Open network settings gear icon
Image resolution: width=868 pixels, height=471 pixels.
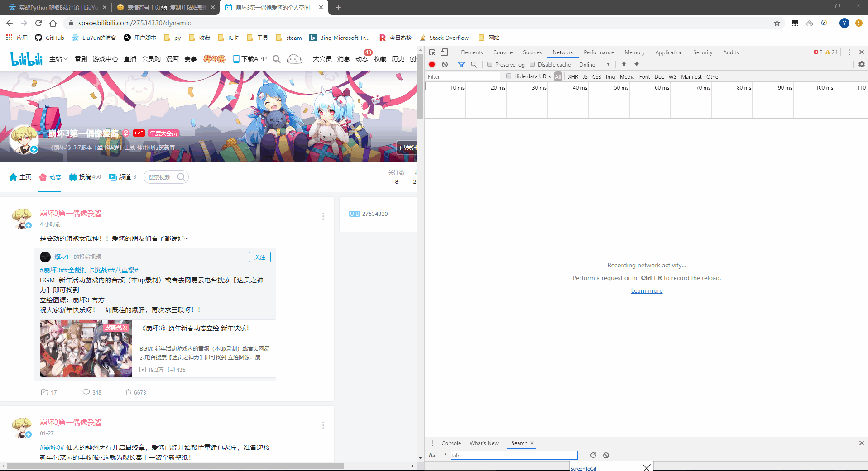(x=862, y=65)
